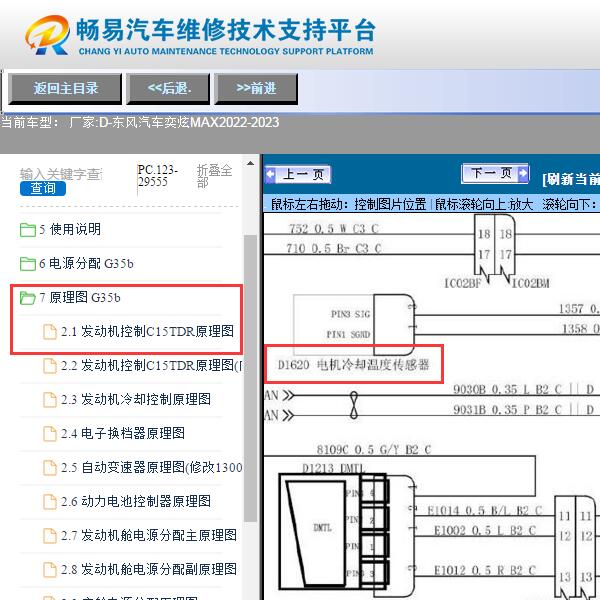Viewport: 600px width, 600px height.
Task: Open the previous page with 上一页
Action: pyautogui.click(x=298, y=174)
